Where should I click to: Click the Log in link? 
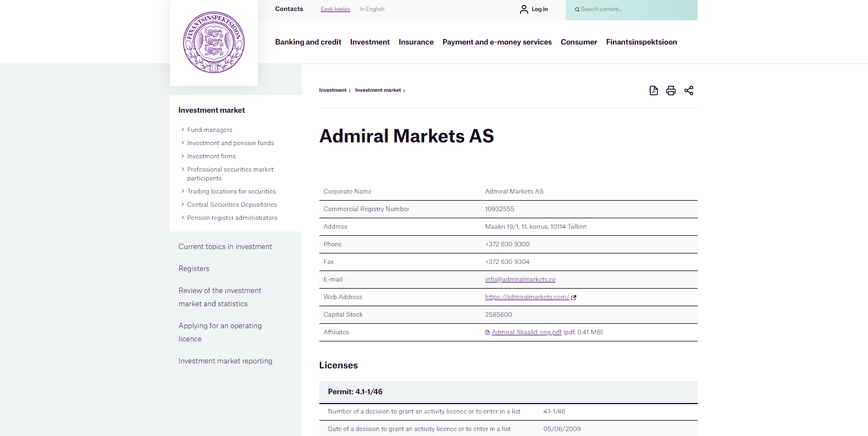[540, 9]
